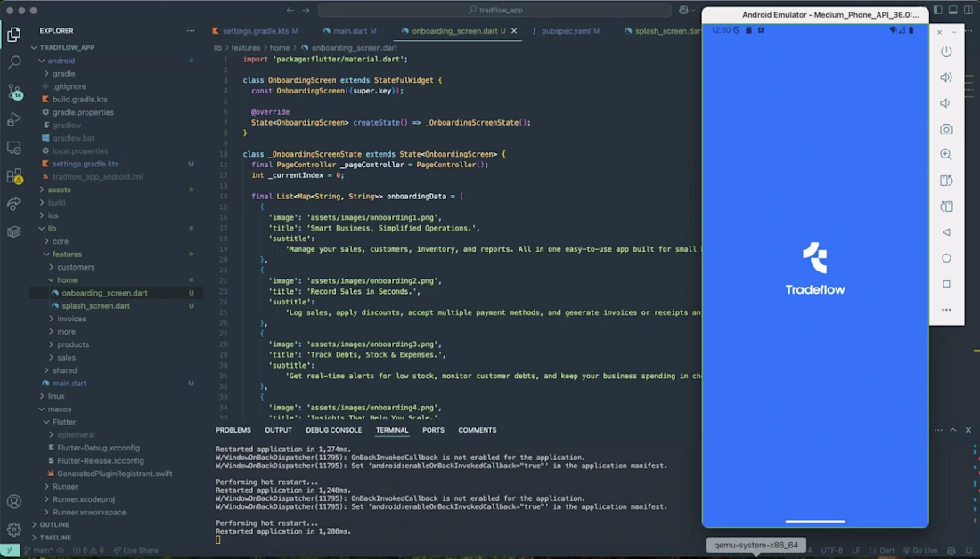Open the Manage gear icon
The height and width of the screenshot is (559, 980).
click(x=13, y=530)
